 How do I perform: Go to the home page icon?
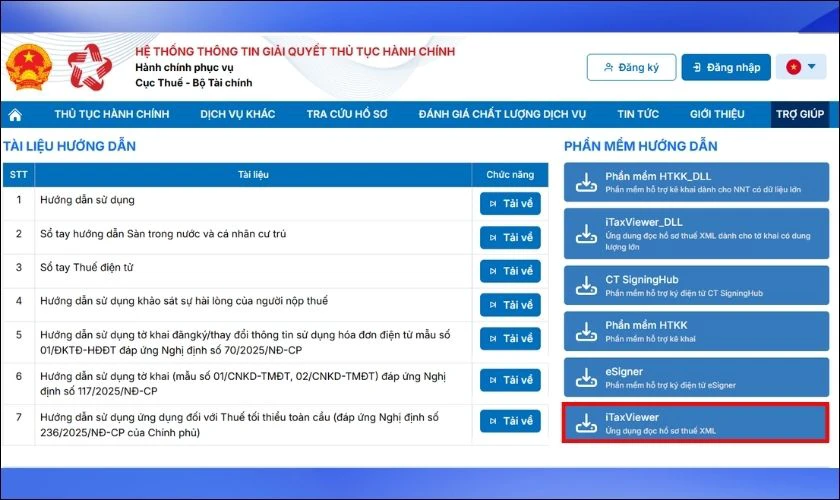point(15,115)
